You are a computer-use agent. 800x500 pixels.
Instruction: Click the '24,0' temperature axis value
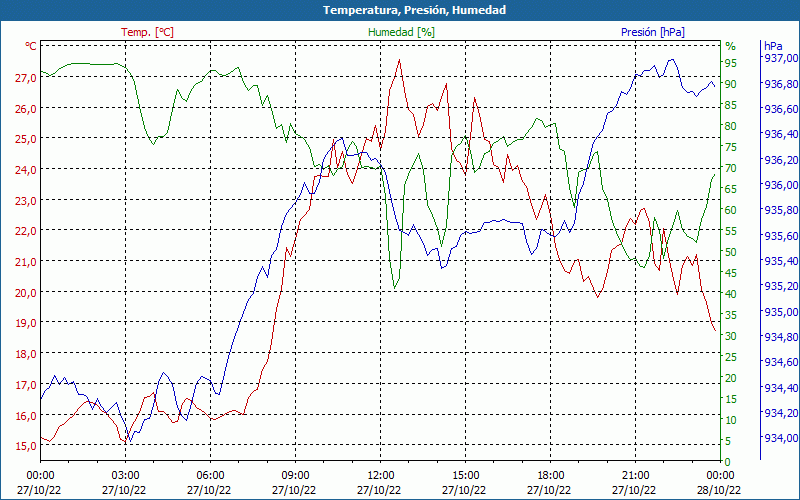pos(26,169)
